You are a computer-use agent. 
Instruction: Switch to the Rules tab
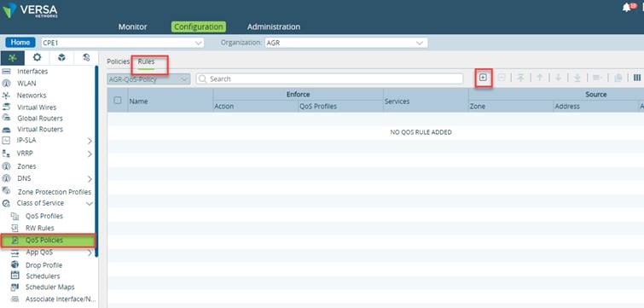point(146,61)
